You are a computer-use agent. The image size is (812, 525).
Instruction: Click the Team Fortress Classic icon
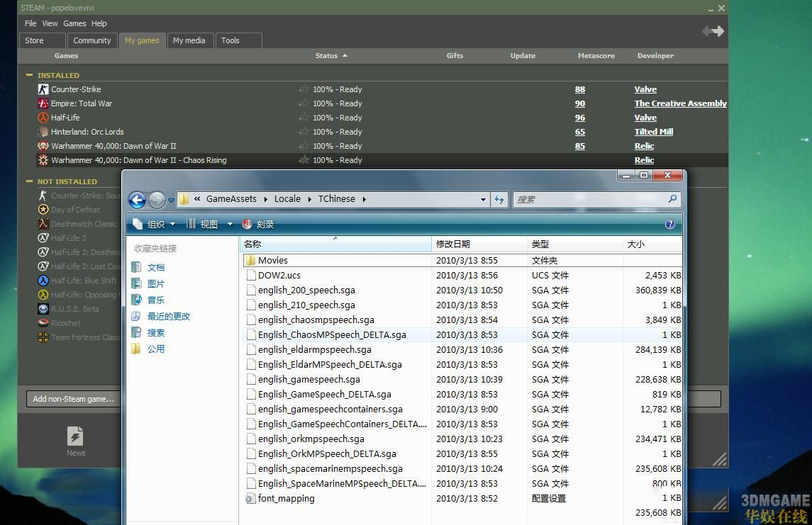tap(43, 337)
